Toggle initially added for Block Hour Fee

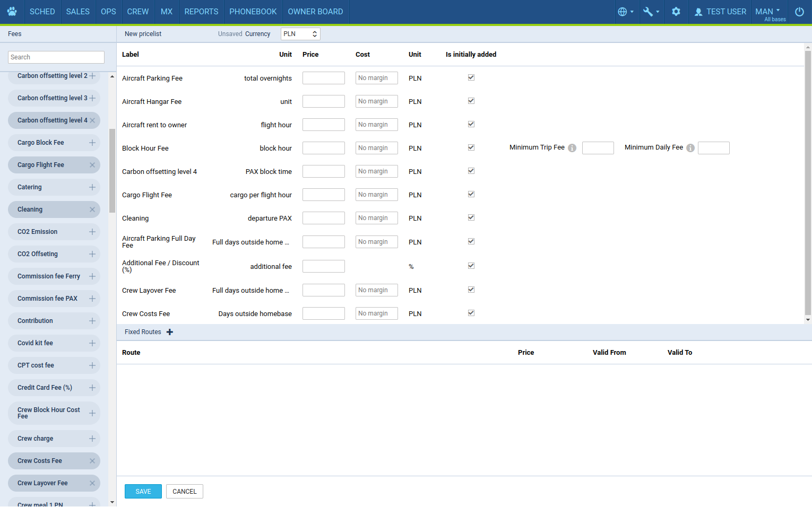click(x=471, y=147)
